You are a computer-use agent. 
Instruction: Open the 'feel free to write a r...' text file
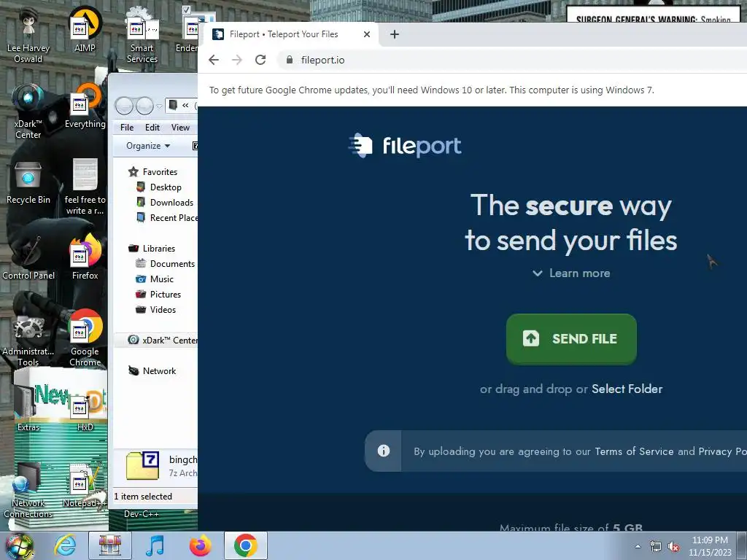click(85, 187)
